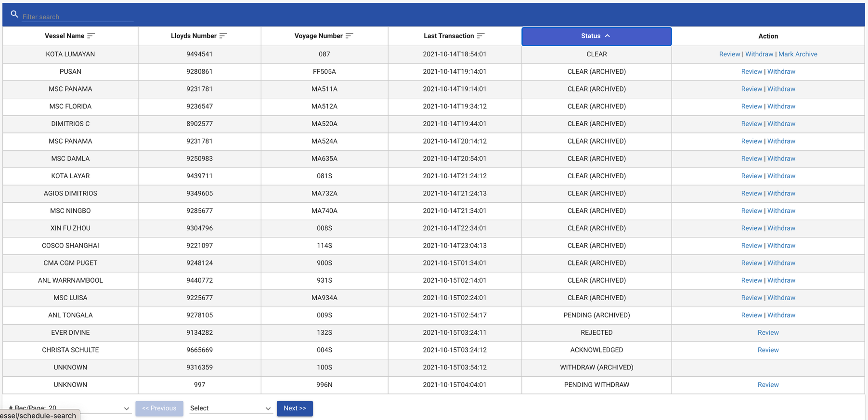Review MSC PANAMA voyage MA524A
The width and height of the screenshot is (868, 420).
click(751, 141)
